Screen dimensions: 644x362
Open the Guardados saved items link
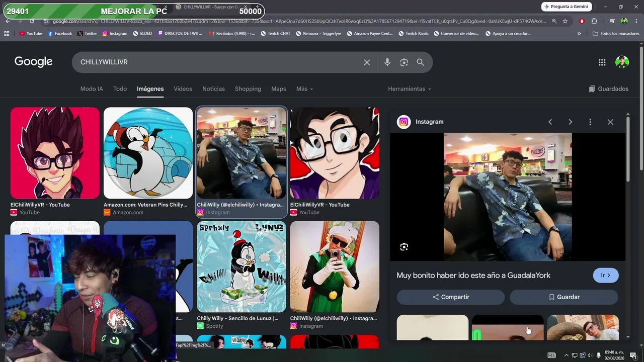(609, 89)
